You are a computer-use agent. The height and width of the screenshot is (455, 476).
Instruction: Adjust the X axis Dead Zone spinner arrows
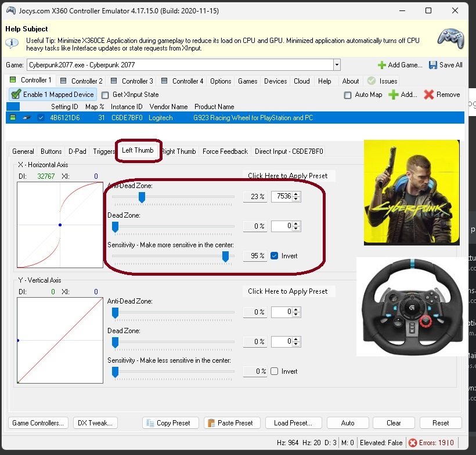pyautogui.click(x=296, y=226)
